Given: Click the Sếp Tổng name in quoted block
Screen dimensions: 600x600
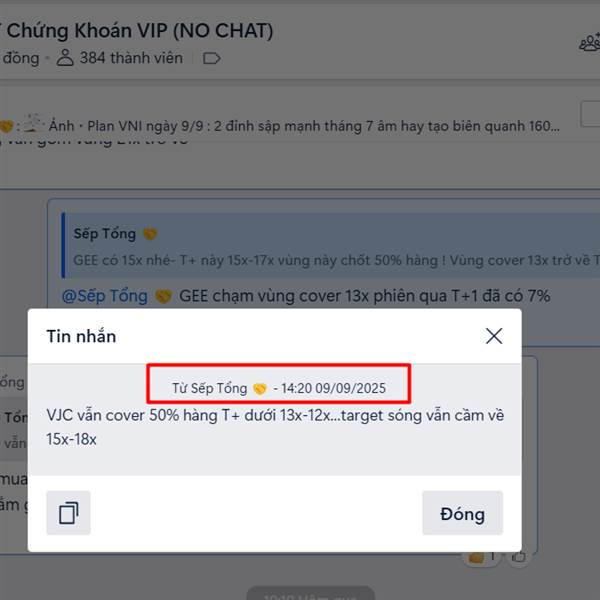Looking at the screenshot, I should pyautogui.click(x=104, y=233).
